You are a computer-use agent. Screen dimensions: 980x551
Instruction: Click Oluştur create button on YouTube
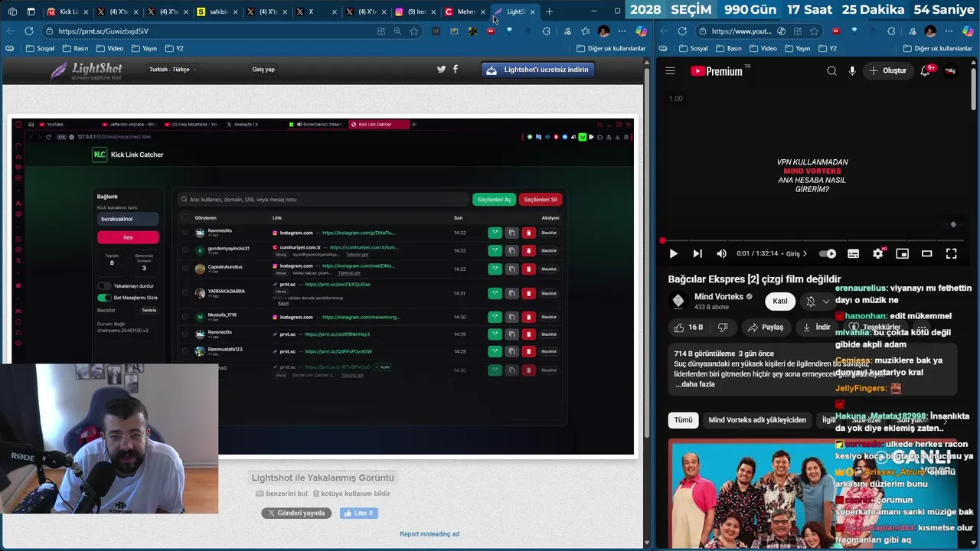tap(887, 71)
